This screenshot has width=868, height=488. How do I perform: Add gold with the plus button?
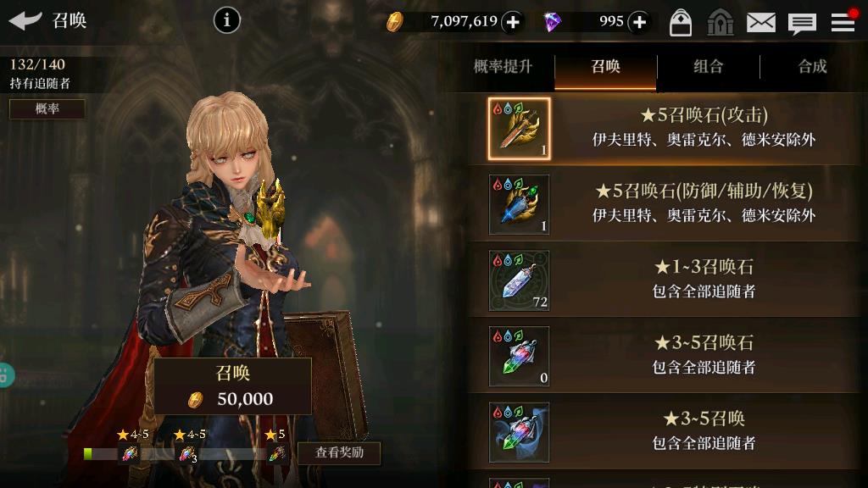tap(513, 22)
